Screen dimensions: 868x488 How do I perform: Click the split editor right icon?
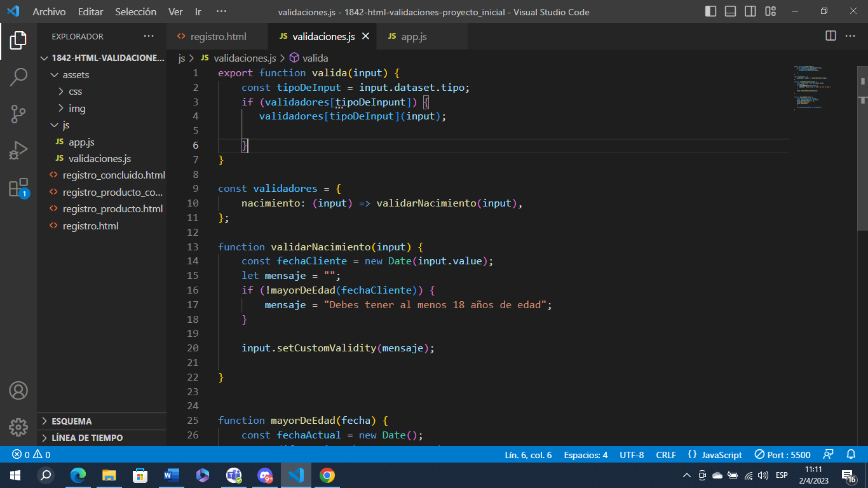coord(831,36)
